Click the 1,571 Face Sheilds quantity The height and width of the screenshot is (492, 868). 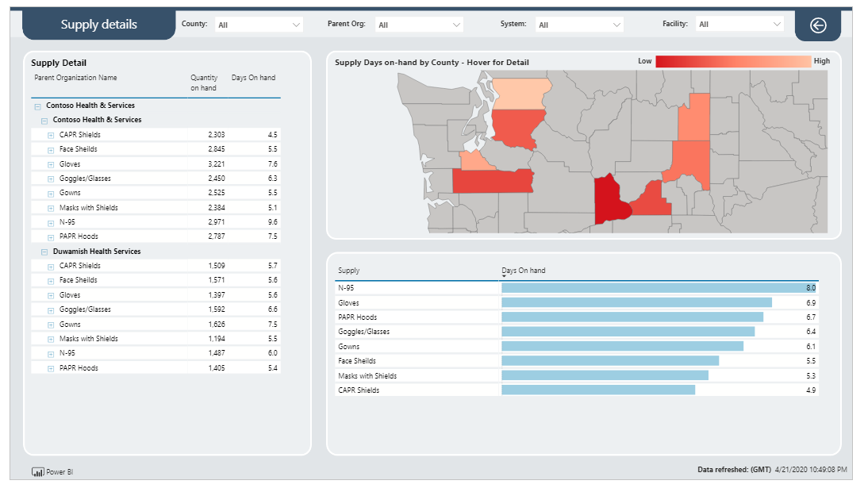coord(217,280)
